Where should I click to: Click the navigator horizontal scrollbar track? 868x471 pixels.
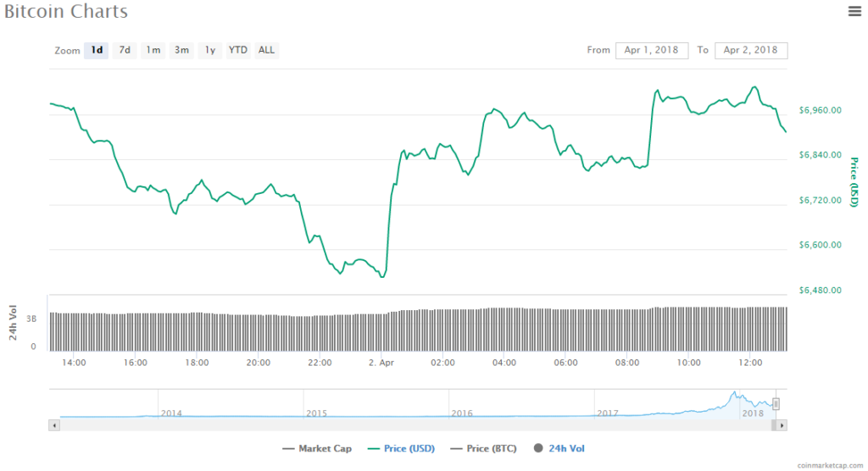tap(407, 424)
